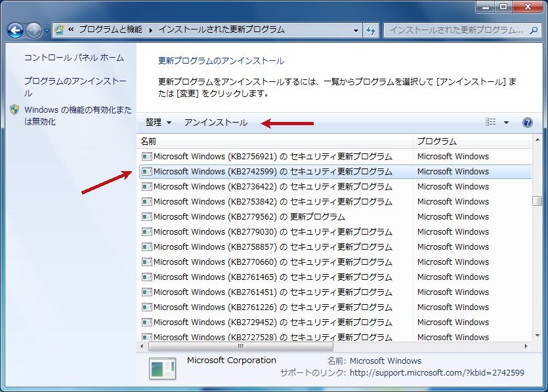The height and width of the screenshot is (392, 548).
Task: Click the update icon beside KB2756921
Action: tap(147, 157)
